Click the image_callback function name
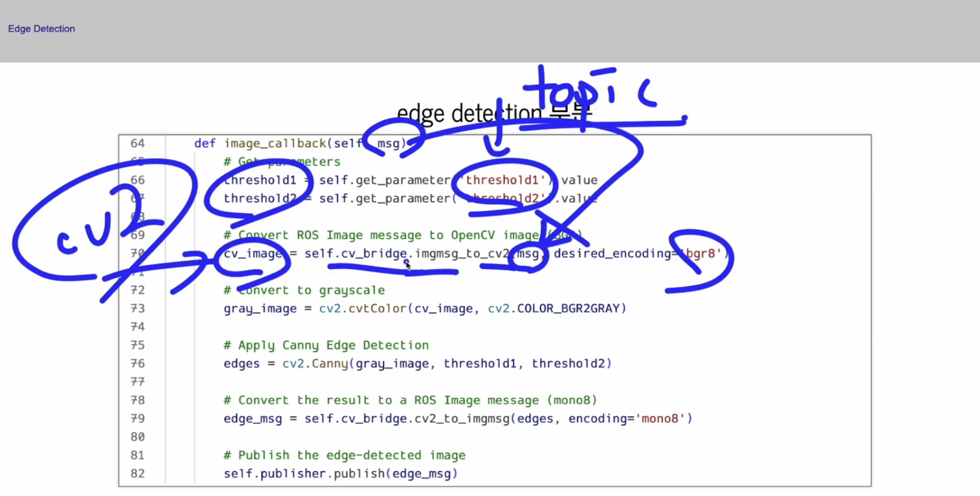Viewport: 980px width, 496px height. click(x=275, y=144)
